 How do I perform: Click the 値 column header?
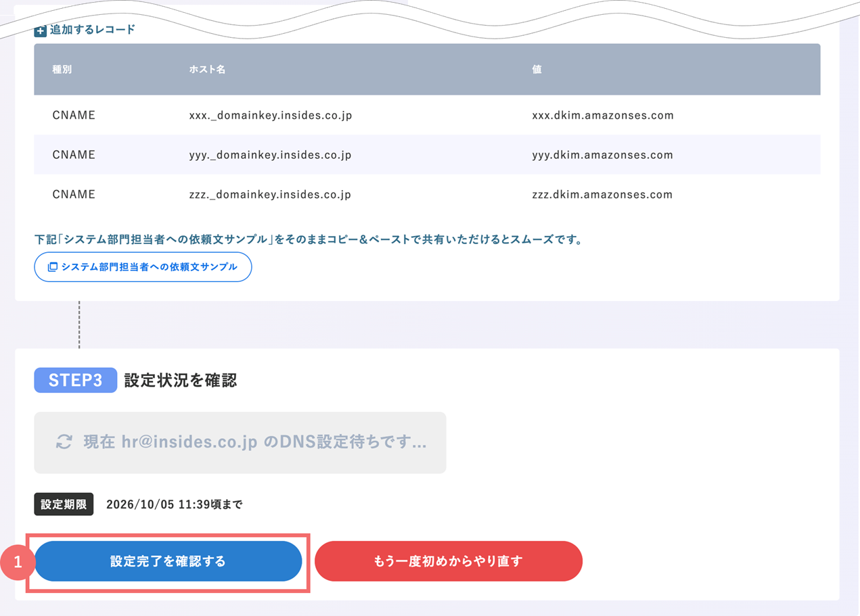click(537, 70)
